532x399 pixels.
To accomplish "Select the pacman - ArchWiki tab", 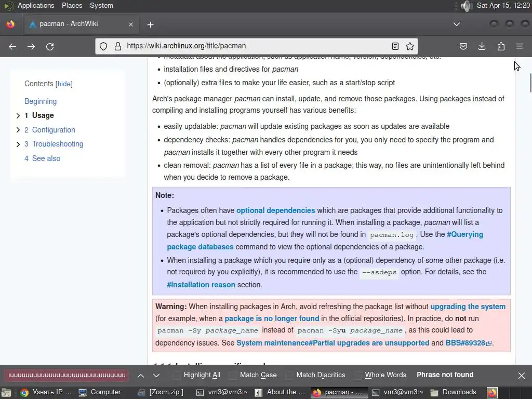I will point(81,24).
